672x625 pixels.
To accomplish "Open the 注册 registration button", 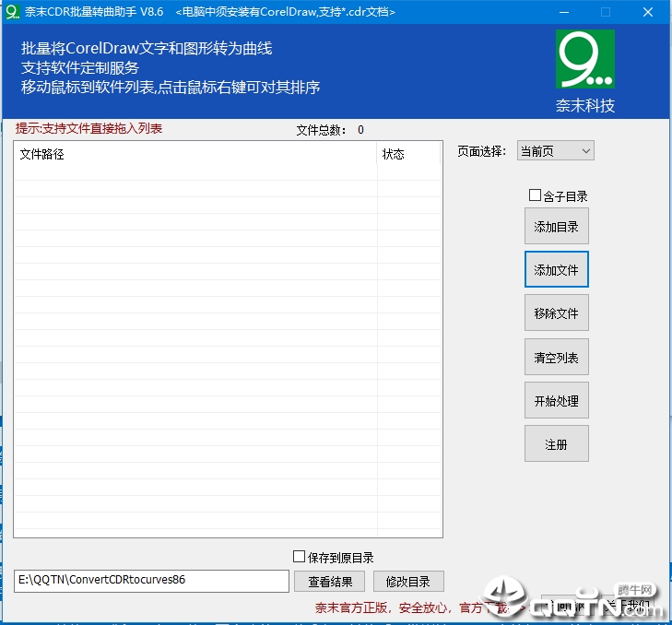I will (x=556, y=444).
